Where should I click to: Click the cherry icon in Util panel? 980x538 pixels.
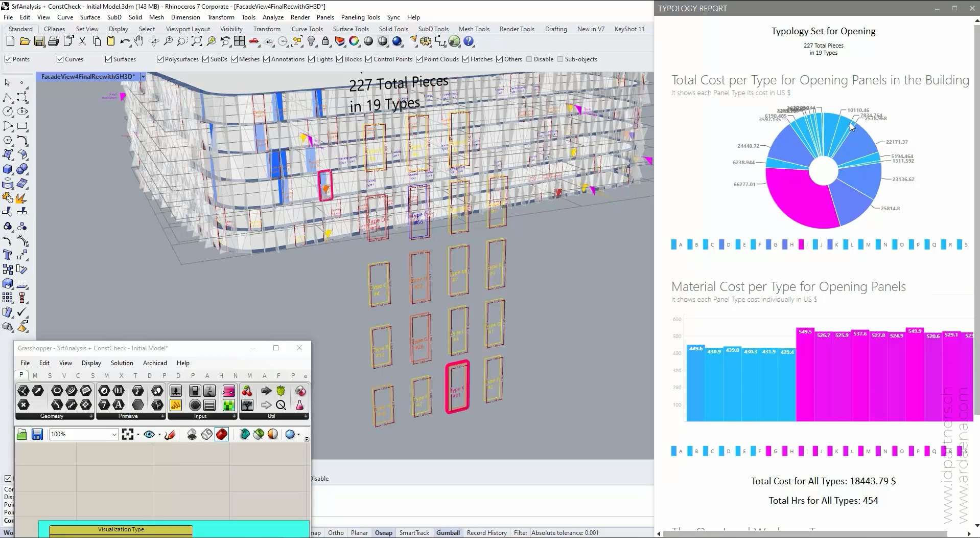(x=247, y=391)
